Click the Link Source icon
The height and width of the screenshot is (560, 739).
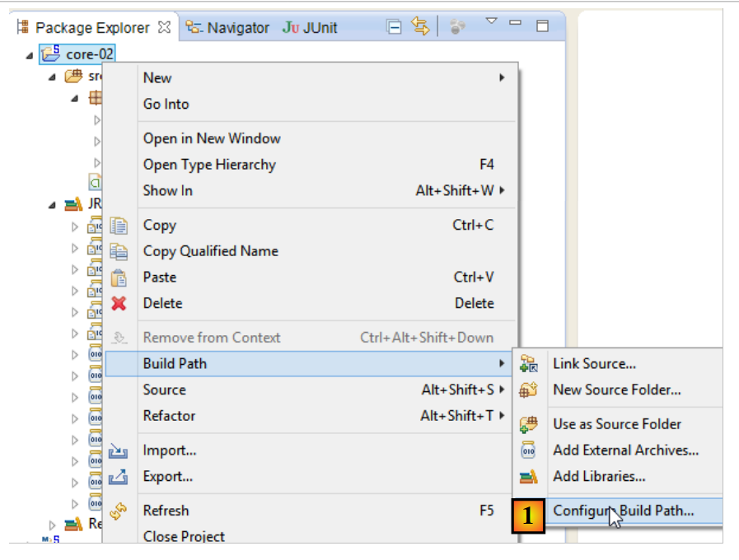pyautogui.click(x=529, y=364)
